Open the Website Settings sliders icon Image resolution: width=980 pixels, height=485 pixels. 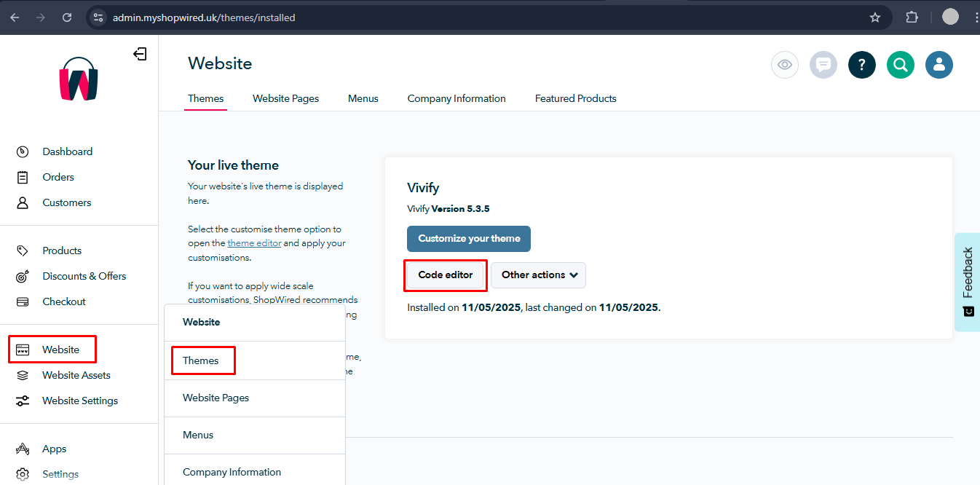22,401
